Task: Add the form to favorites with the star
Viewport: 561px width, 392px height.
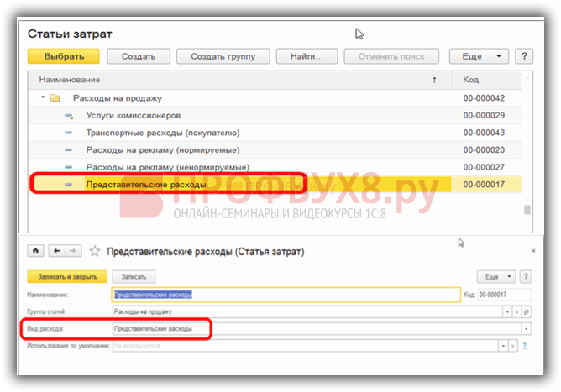Action: [95, 250]
